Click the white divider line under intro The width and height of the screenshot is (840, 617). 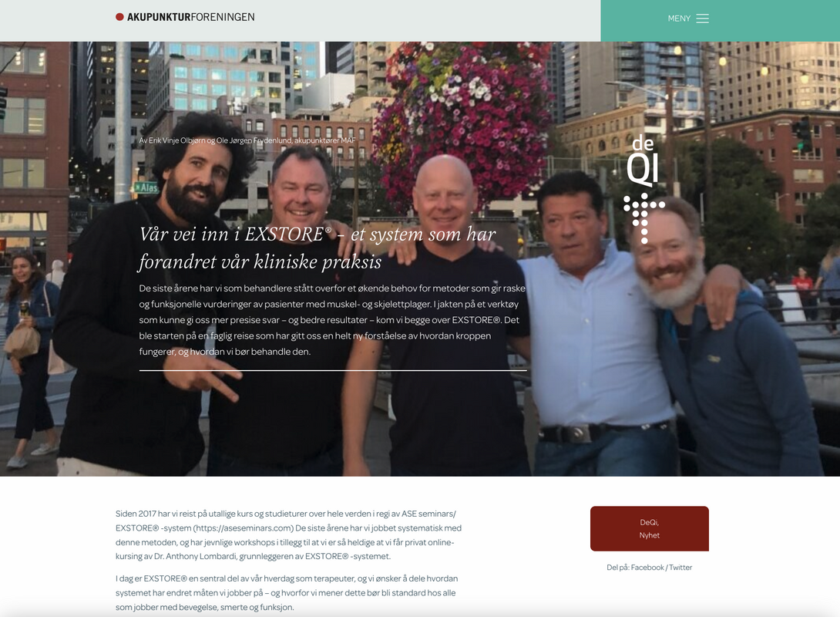333,370
